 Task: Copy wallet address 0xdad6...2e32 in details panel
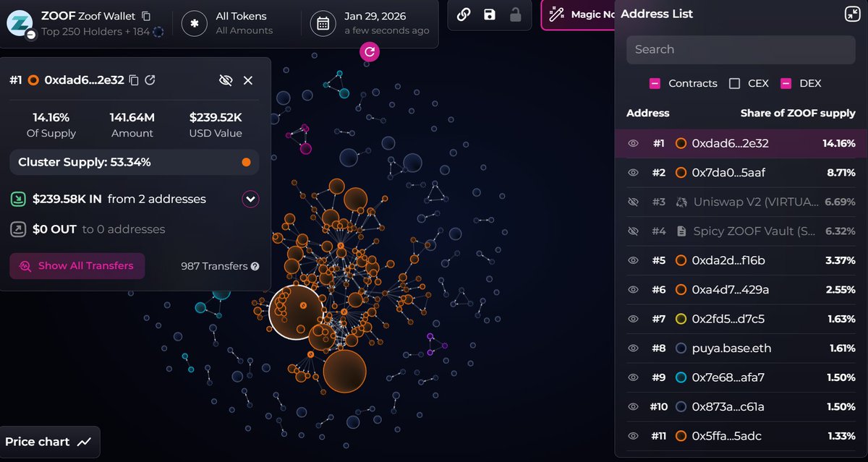(134, 80)
